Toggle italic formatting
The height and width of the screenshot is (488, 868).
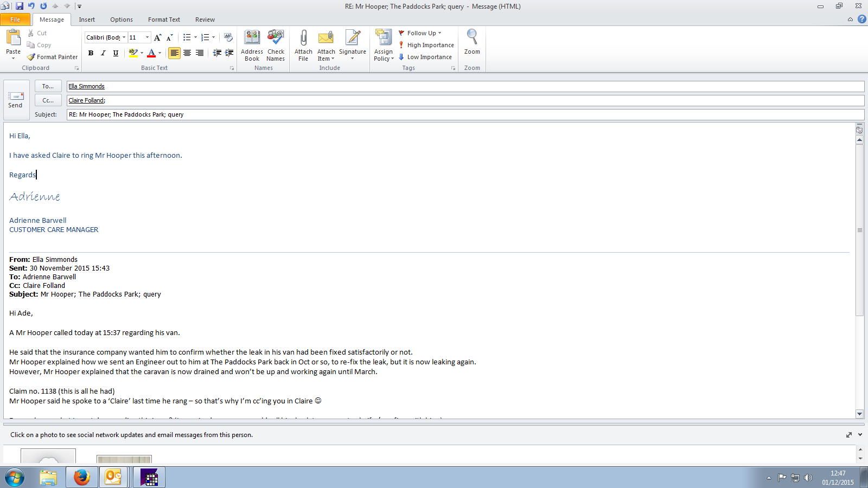pyautogui.click(x=103, y=53)
